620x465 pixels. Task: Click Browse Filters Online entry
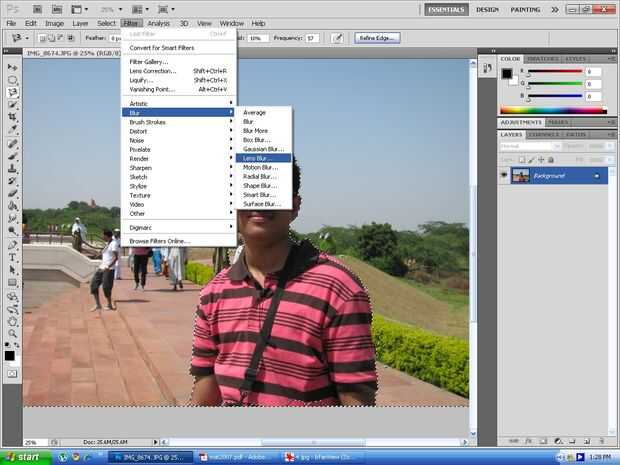pos(178,241)
